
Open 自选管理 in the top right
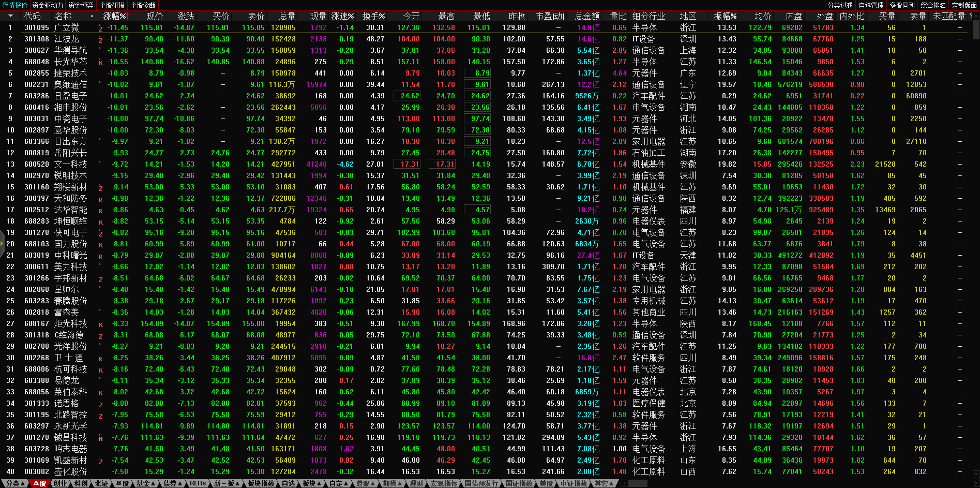tap(871, 5)
